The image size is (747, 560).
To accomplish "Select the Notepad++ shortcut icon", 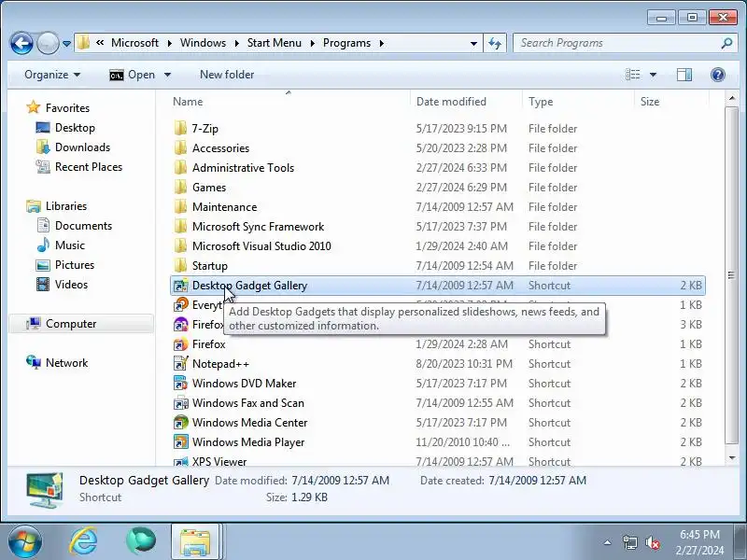I will (x=180, y=363).
